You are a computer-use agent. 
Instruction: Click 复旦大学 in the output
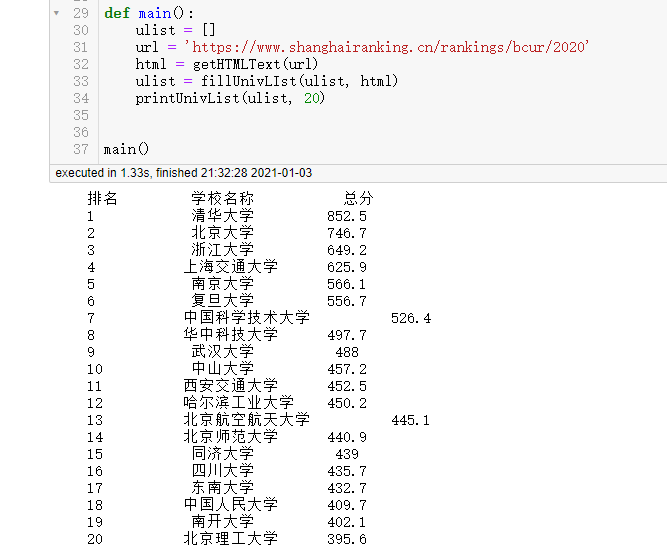tap(222, 301)
